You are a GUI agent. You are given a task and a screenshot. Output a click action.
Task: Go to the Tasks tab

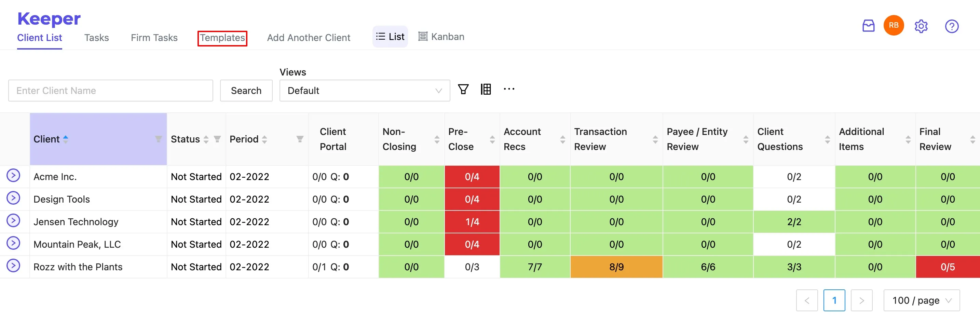click(x=97, y=38)
